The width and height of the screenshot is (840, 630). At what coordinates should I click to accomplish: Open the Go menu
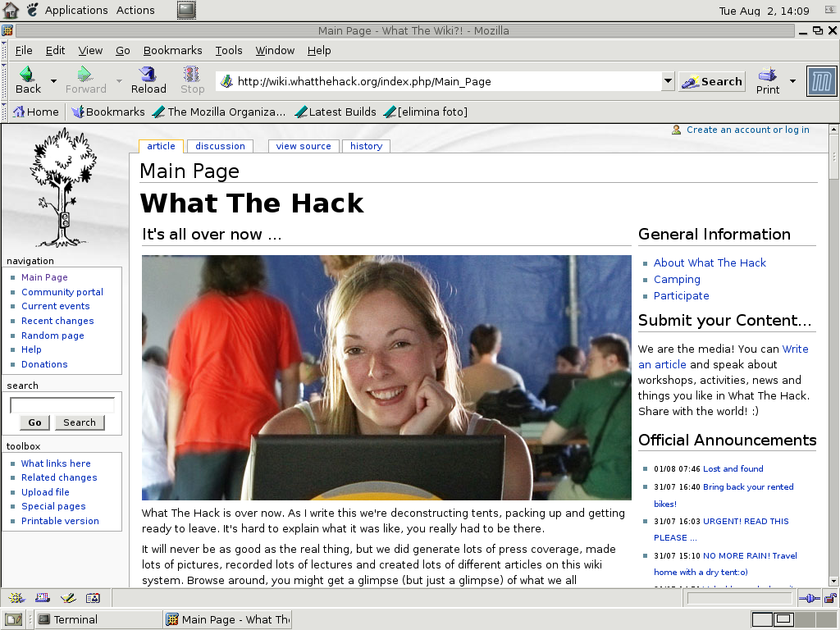[x=123, y=50]
